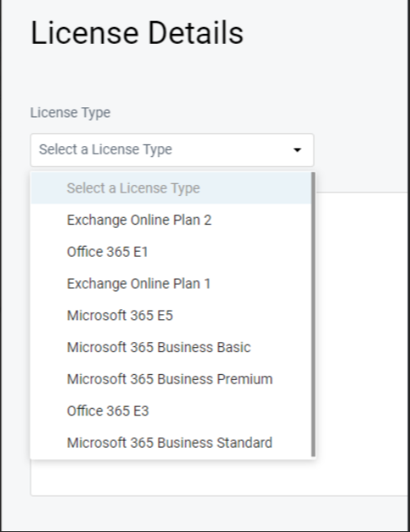The height and width of the screenshot is (532, 410).
Task: Pick Office 365 E3 from dropdown
Action: (170, 411)
